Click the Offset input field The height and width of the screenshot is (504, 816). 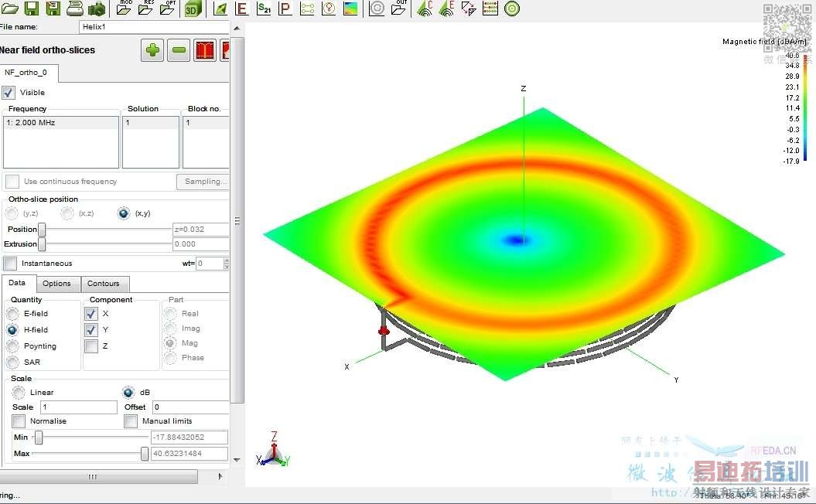[189, 407]
